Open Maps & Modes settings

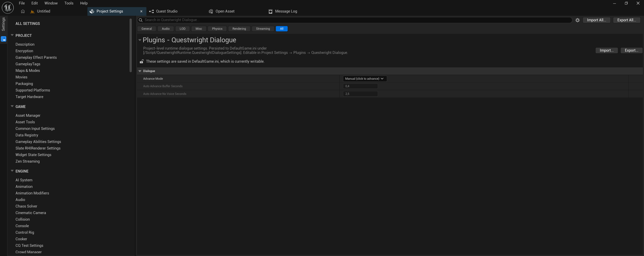(28, 71)
